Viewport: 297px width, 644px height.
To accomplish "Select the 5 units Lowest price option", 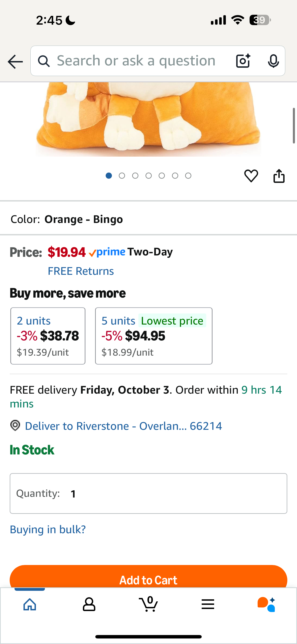I will pos(154,336).
